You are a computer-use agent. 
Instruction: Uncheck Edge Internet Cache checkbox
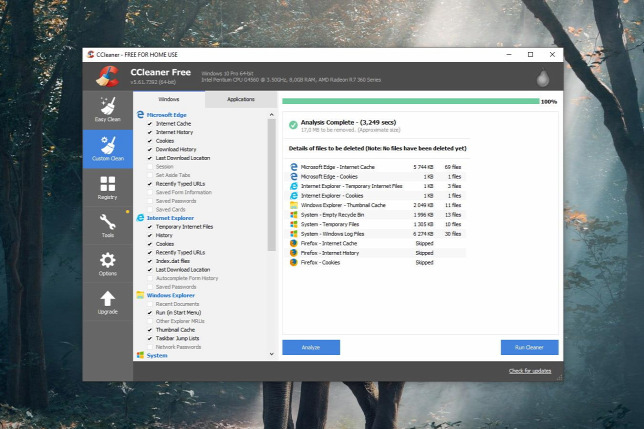(150, 124)
